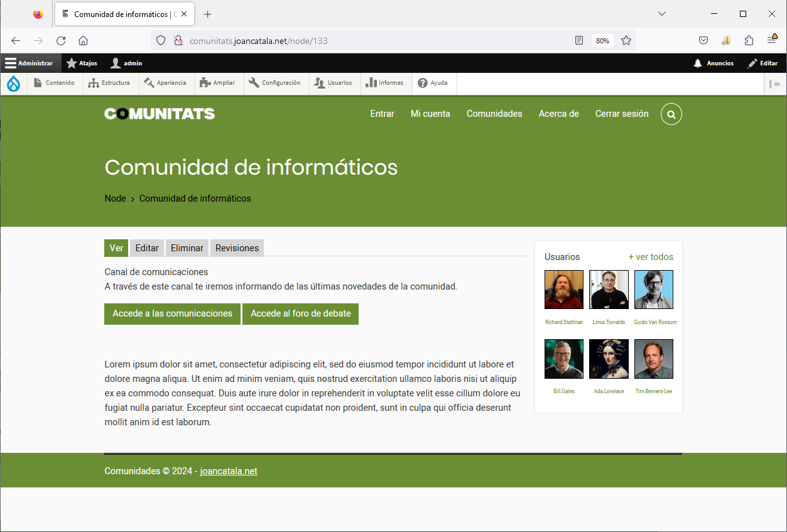Viewport: 787px width, 532px height.
Task: Switch to the Revisiones tab
Action: tap(237, 248)
